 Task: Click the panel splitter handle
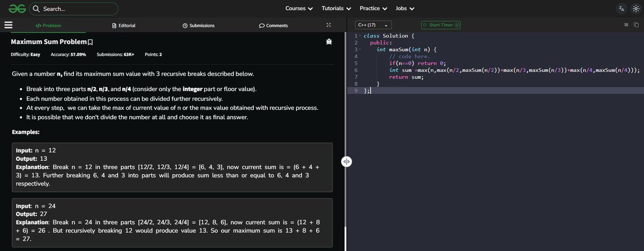(x=346, y=162)
